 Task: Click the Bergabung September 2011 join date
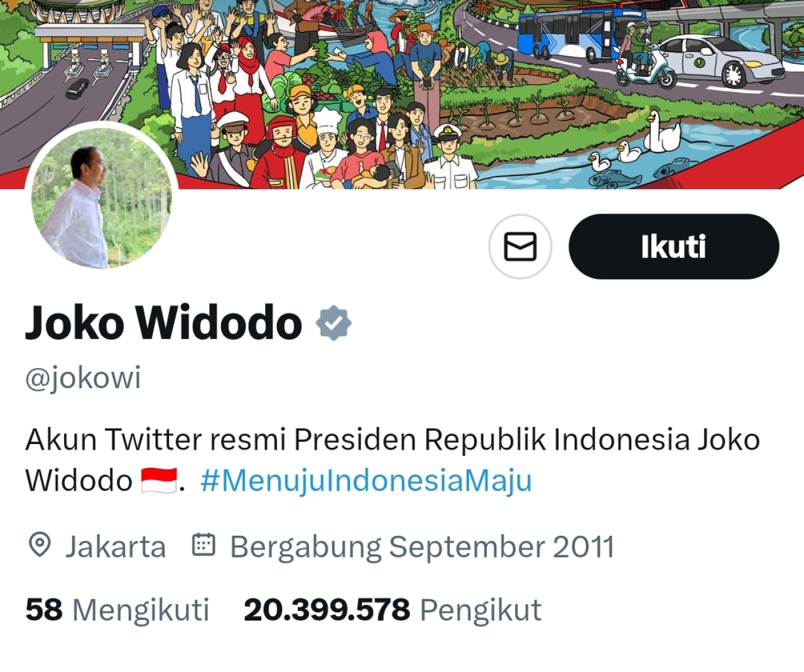click(x=421, y=546)
